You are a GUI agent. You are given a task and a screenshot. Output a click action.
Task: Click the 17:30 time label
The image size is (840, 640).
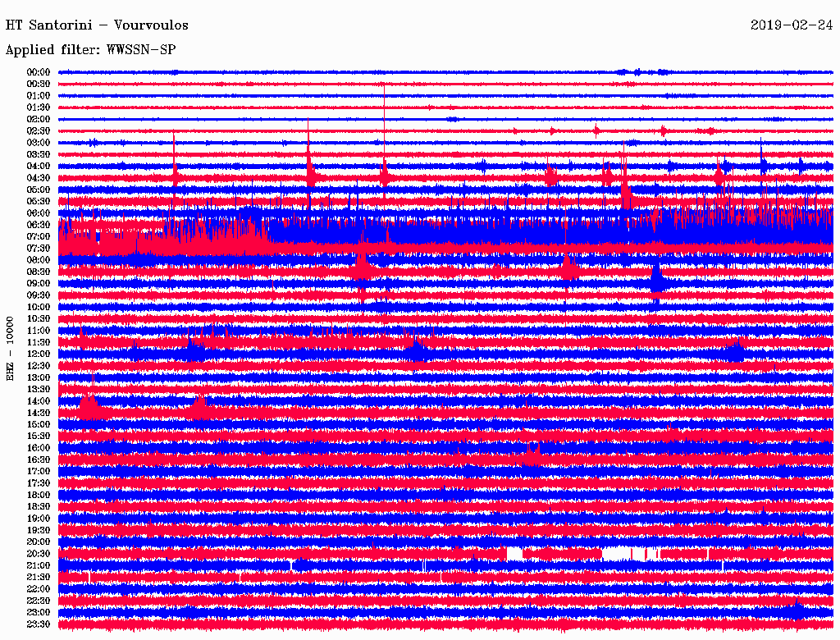click(x=38, y=483)
